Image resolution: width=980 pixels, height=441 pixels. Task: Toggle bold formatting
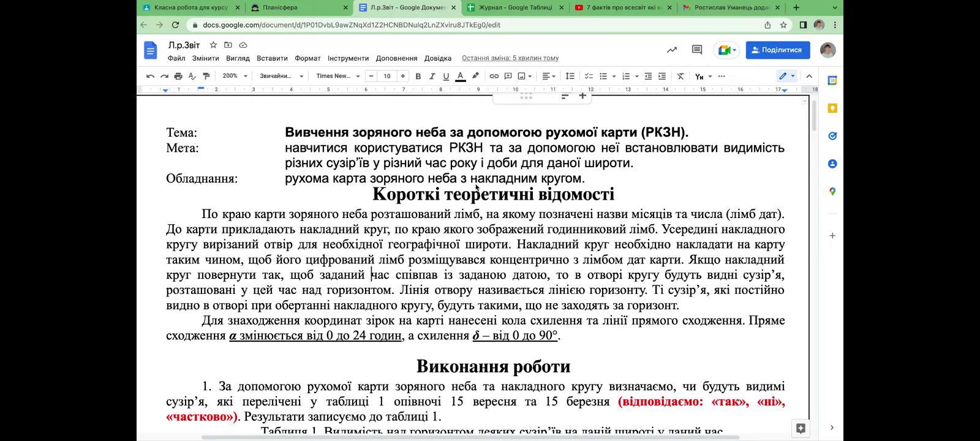pos(418,76)
